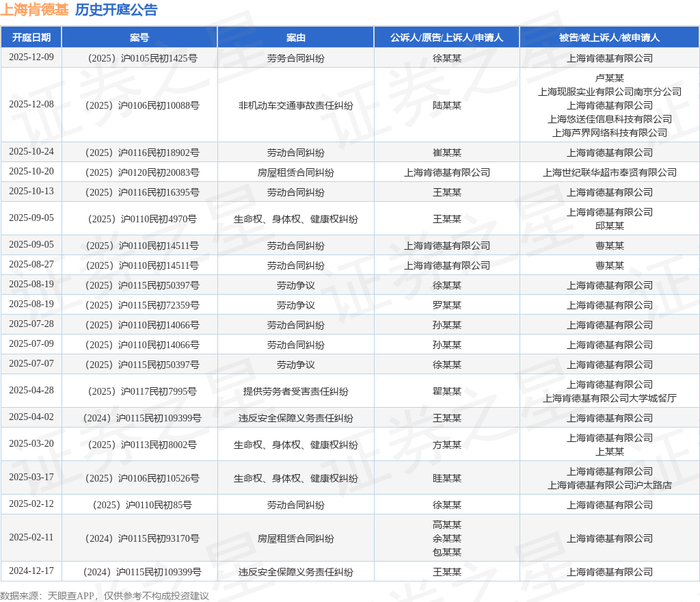Click date cell 2025-10-24
This screenshot has height=602, width=700.
(31, 151)
